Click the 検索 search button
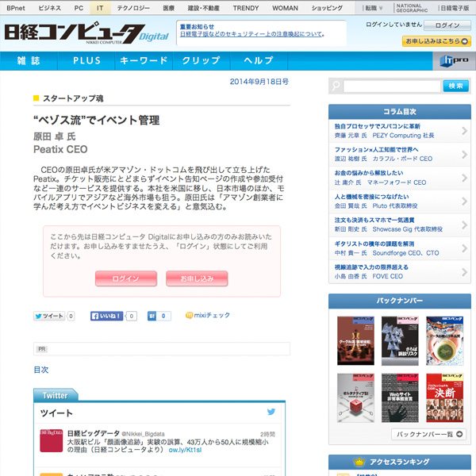 pyautogui.click(x=455, y=86)
